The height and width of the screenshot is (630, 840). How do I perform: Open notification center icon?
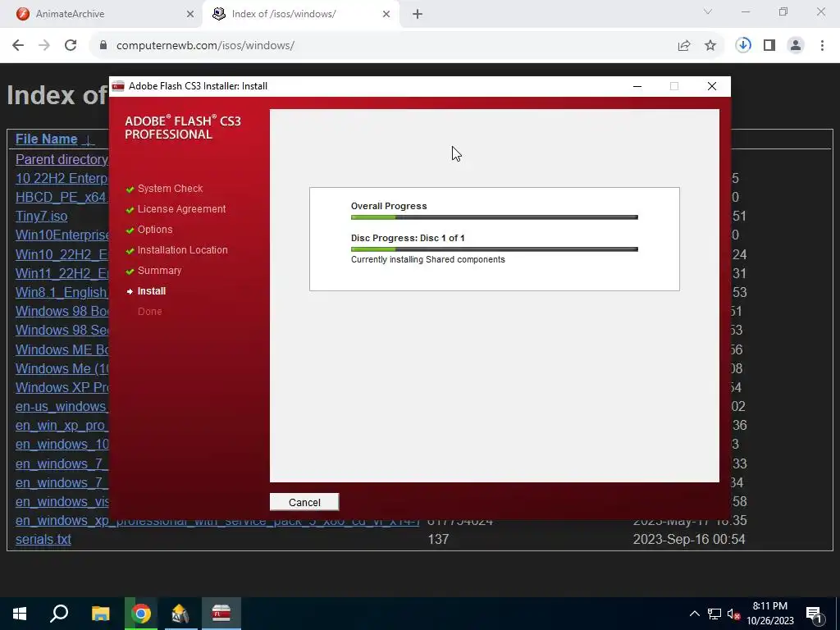[x=814, y=614]
